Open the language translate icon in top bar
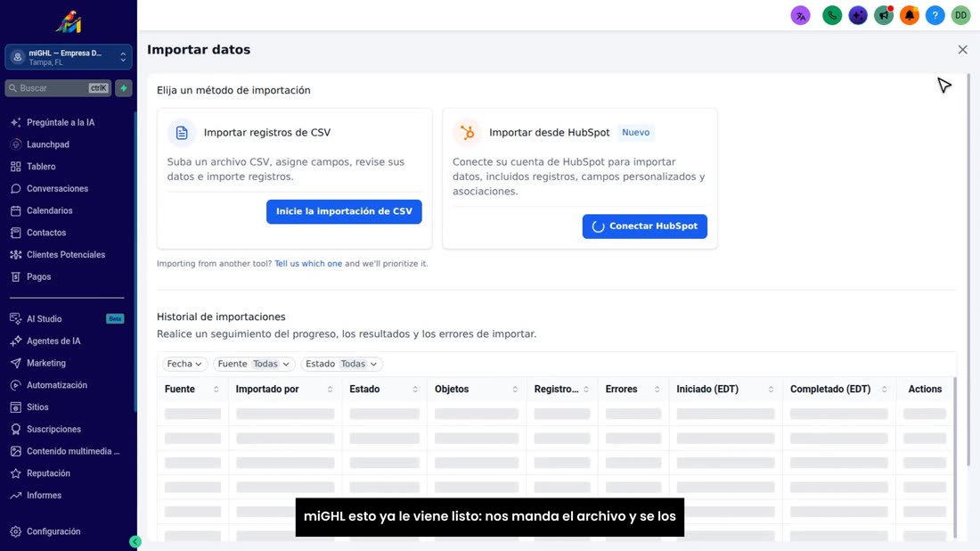Screen dimensions: 980x551 coord(800,16)
